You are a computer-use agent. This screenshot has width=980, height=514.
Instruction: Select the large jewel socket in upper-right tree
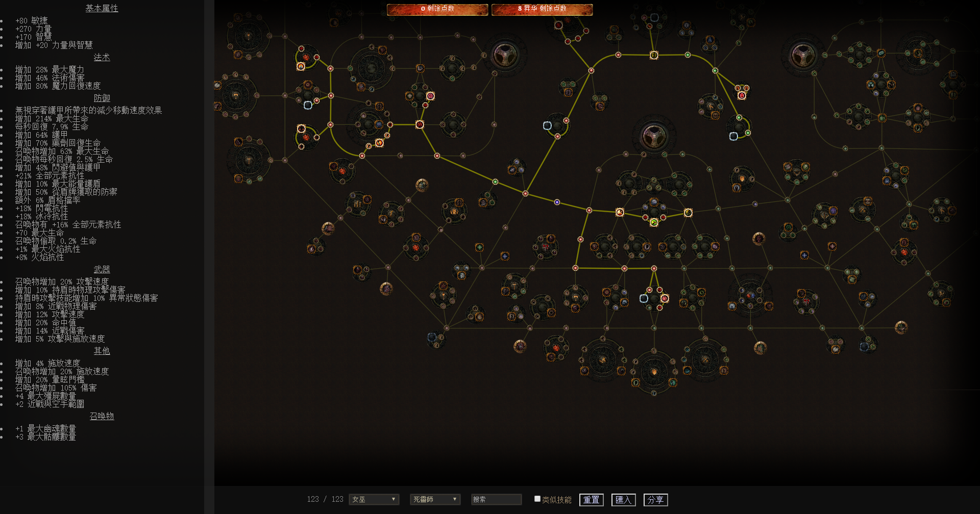click(x=802, y=55)
